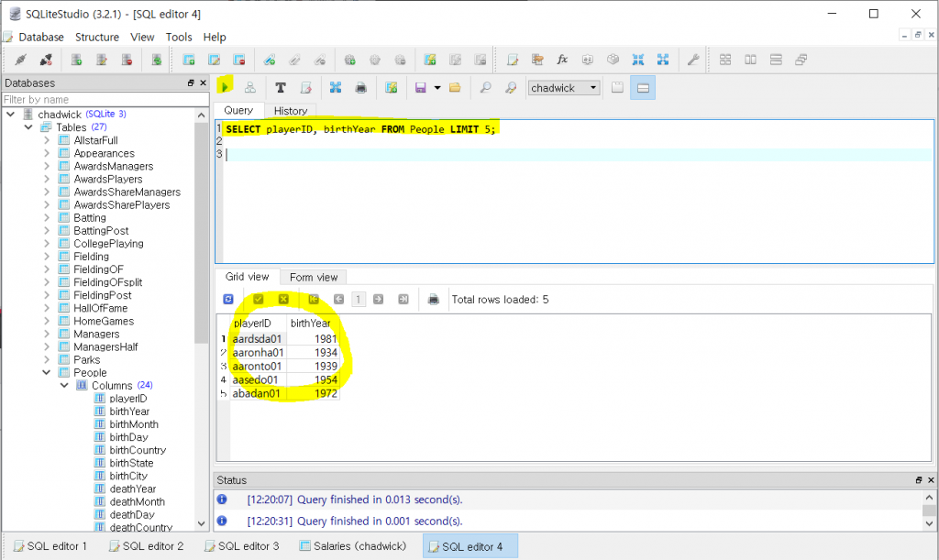This screenshot has width=939, height=560.
Task: Open the configuration wrench icon
Action: coord(693,60)
